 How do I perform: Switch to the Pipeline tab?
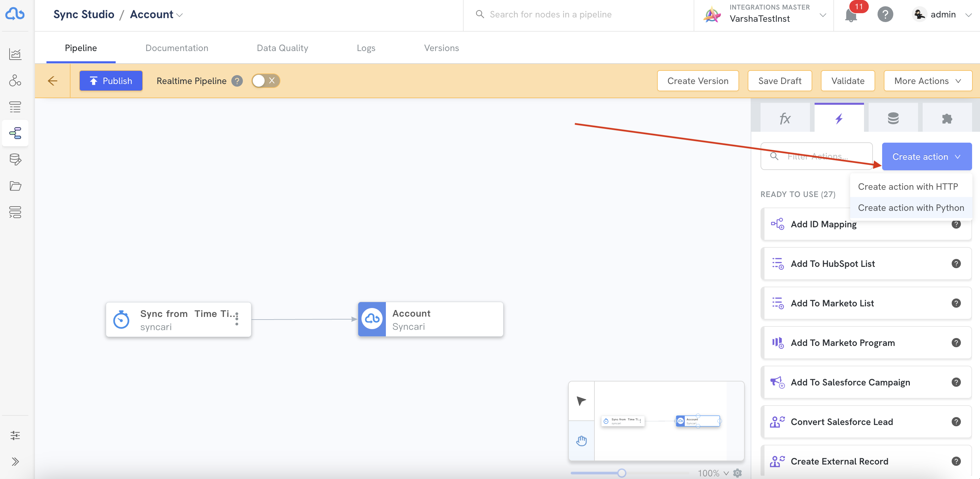click(81, 48)
